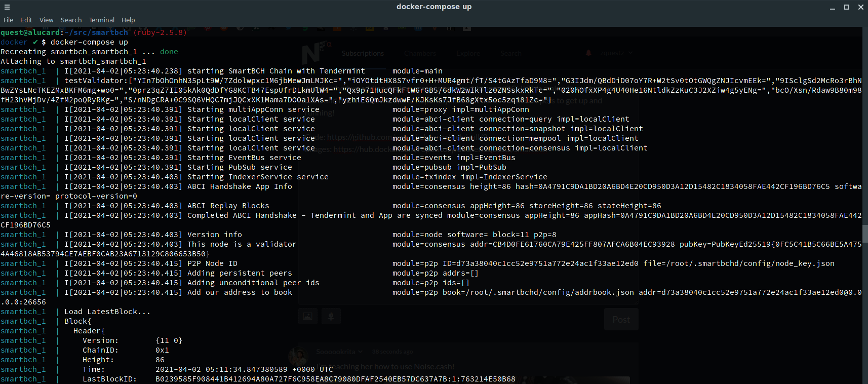Click the 'Attaching to smartbch_smartbch_1' line
The height and width of the screenshot is (384, 868).
73,61
